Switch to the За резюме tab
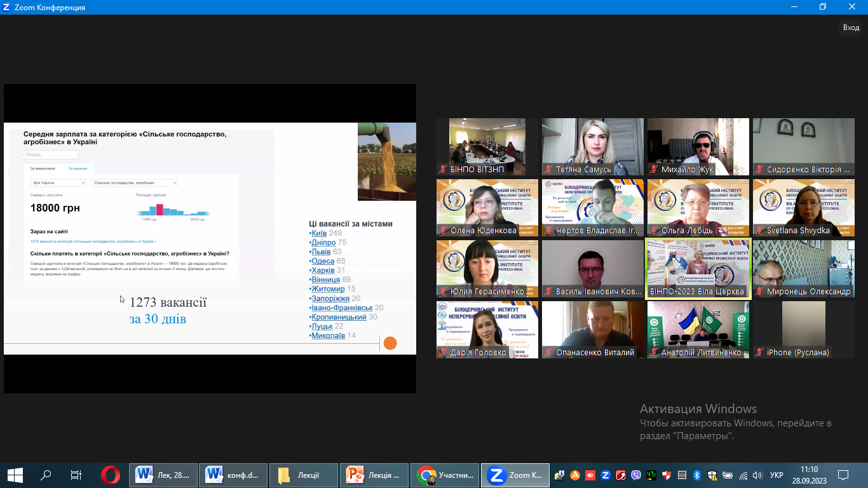Viewport: 868px width, 488px height. [78, 168]
